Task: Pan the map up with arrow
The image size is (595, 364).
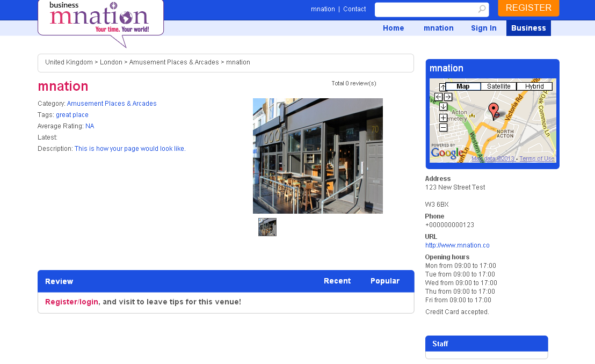Action: pyautogui.click(x=442, y=87)
